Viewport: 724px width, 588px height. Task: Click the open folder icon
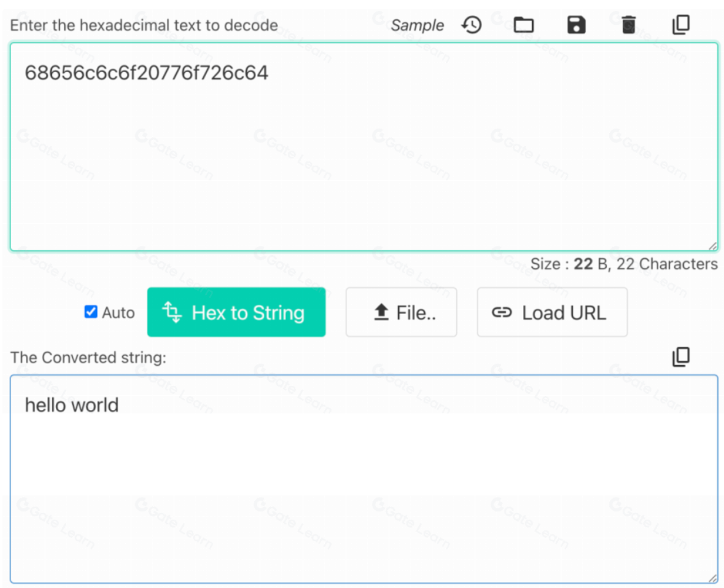point(524,25)
